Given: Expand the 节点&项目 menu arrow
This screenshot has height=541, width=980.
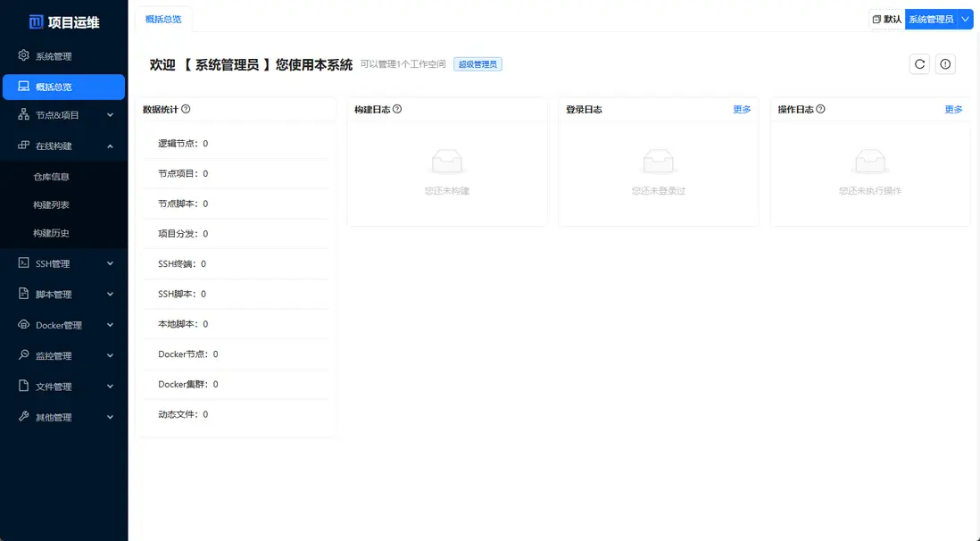Looking at the screenshot, I should click(x=110, y=115).
